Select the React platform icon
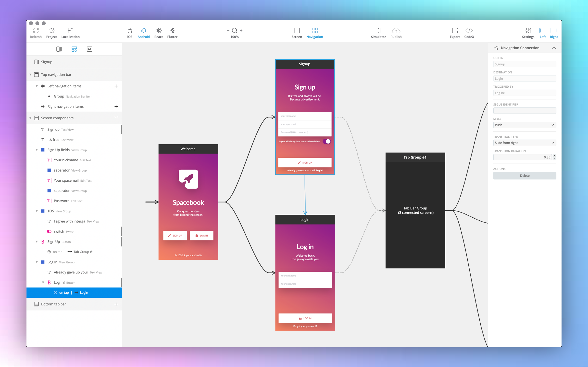588x367 pixels. tap(158, 31)
